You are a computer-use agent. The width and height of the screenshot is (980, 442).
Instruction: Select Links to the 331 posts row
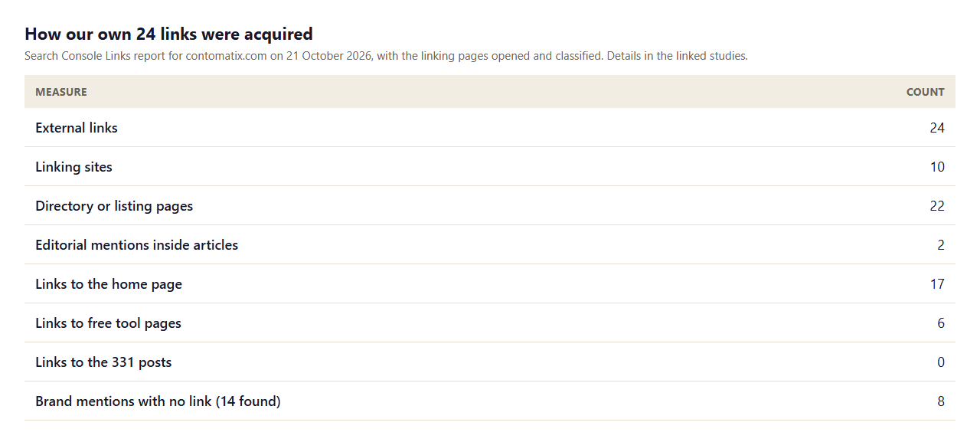click(490, 362)
